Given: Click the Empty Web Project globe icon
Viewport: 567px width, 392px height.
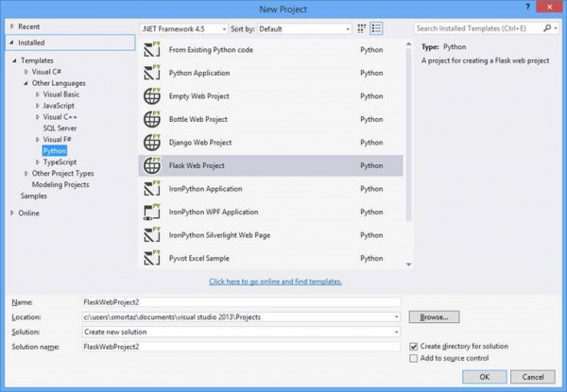Looking at the screenshot, I should 152,95.
